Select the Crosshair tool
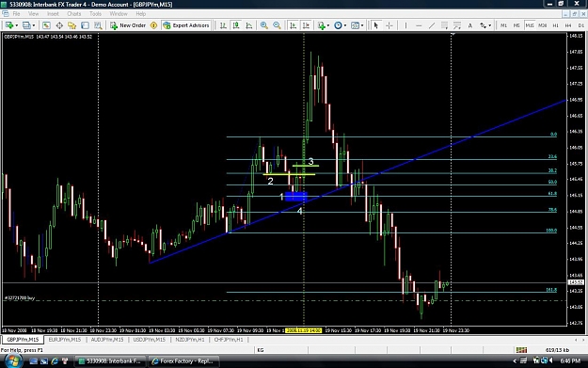Viewport: 588px width, 368px height. pos(389,25)
